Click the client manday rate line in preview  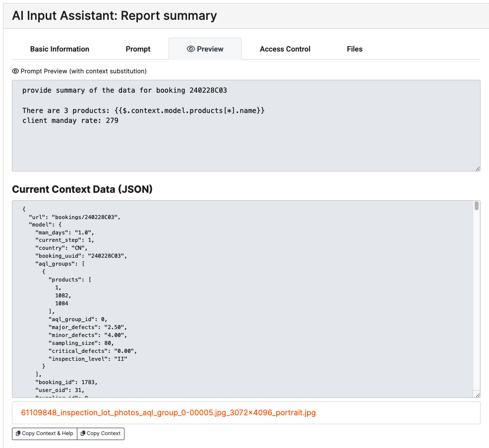pyautogui.click(x=70, y=120)
